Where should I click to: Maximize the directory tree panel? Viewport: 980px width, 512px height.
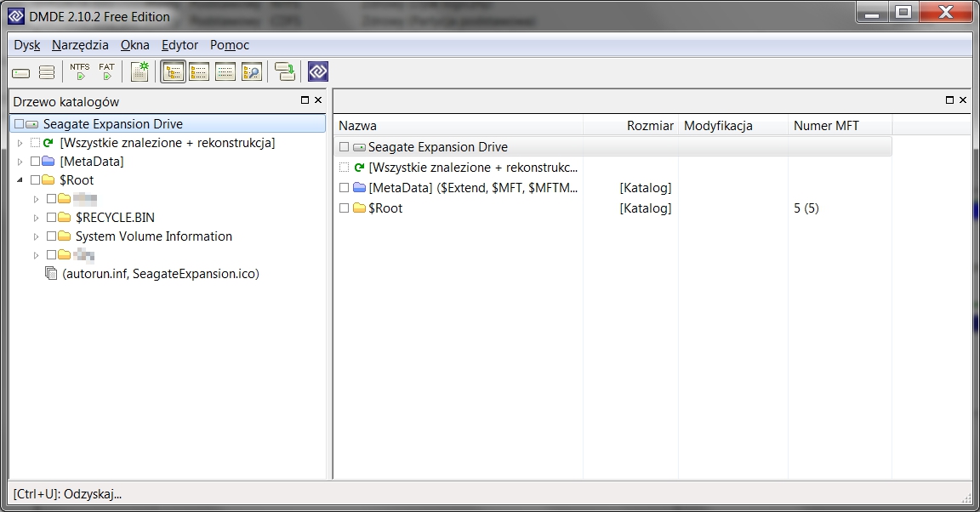[x=305, y=100]
